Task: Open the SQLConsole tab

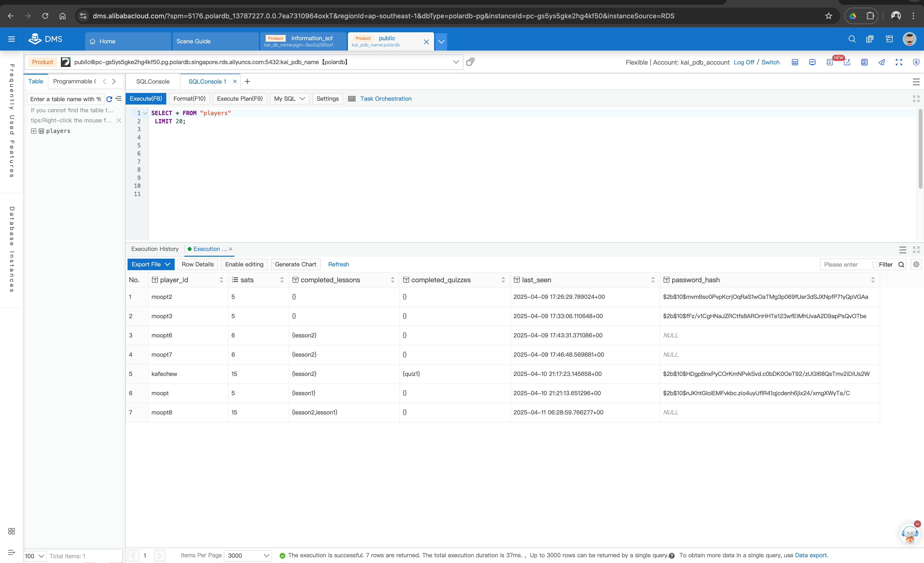Action: pyautogui.click(x=153, y=81)
